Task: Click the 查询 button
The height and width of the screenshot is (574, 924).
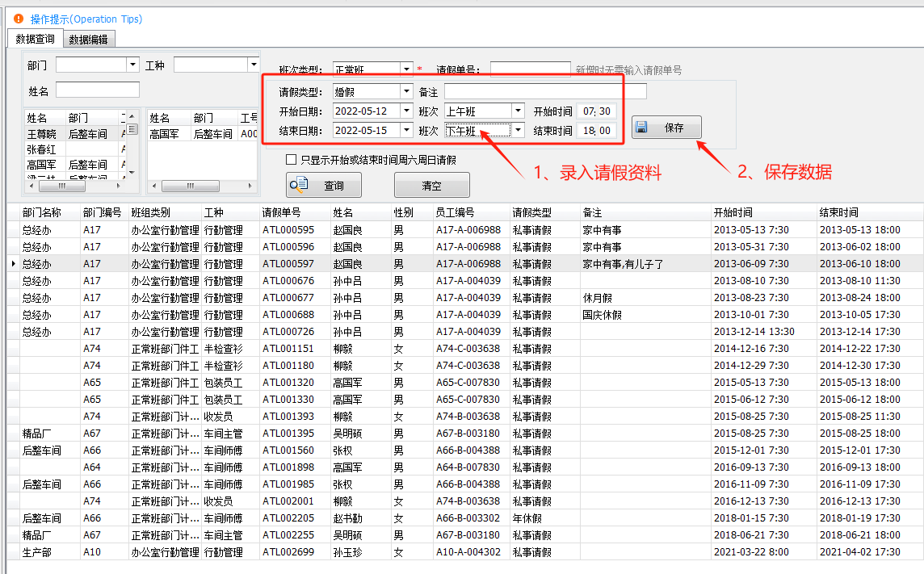Action: (324, 186)
